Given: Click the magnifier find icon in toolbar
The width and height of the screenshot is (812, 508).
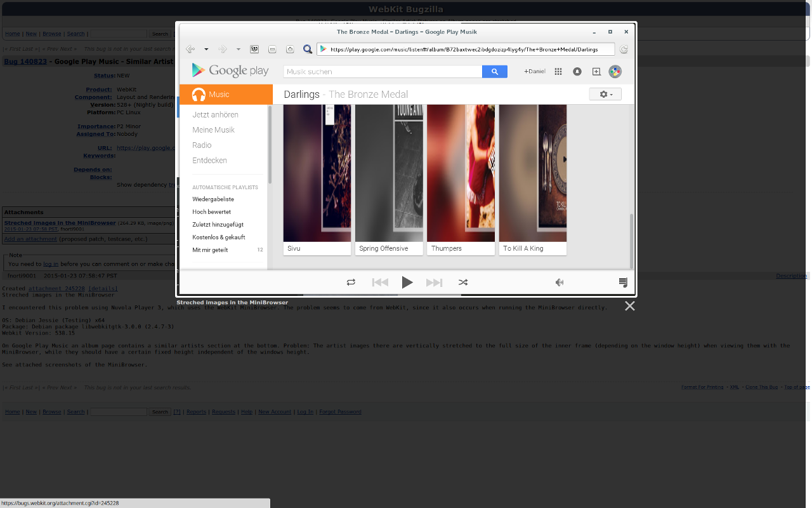Looking at the screenshot, I should coord(308,49).
